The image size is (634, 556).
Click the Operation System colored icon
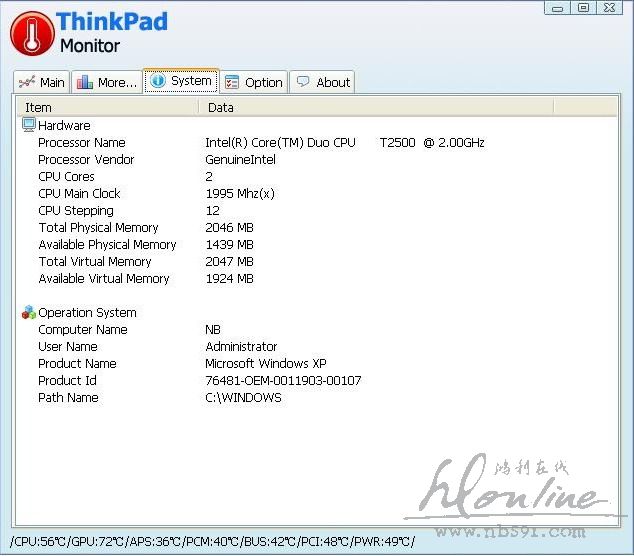click(x=28, y=312)
